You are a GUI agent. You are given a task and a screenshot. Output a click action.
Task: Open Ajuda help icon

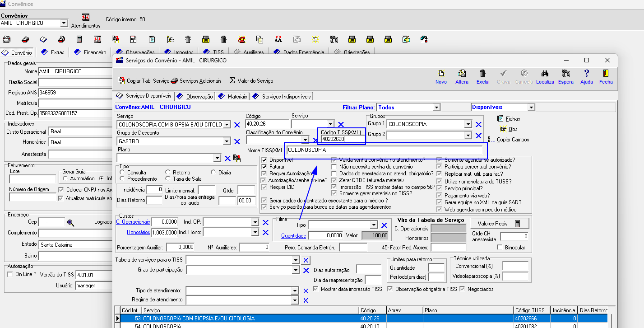point(586,74)
